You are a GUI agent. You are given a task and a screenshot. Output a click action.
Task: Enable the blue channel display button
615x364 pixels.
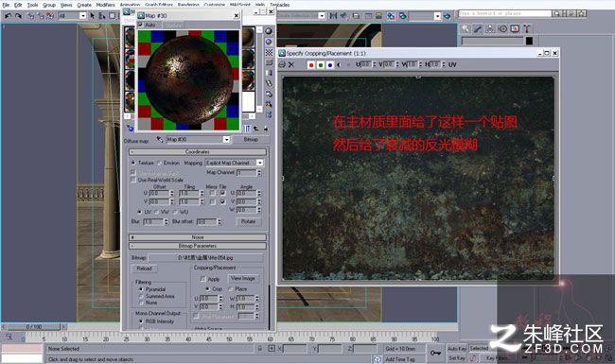(330, 65)
